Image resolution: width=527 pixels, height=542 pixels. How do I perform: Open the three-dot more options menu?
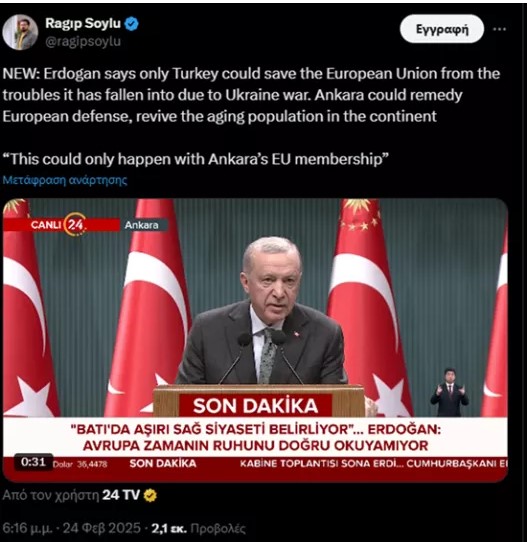[499, 29]
